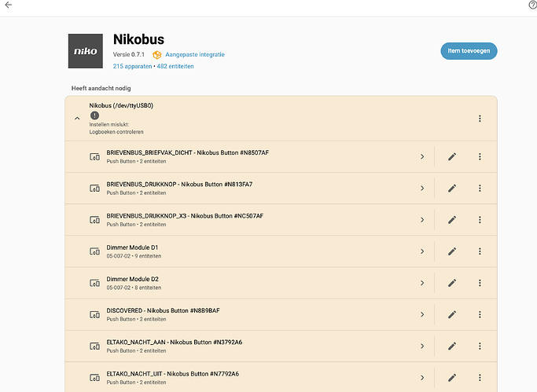The image size is (537, 392).
Task: Open options menu for BRIEVENBUS_BRIEFVAK_DICHT
Action: click(480, 157)
